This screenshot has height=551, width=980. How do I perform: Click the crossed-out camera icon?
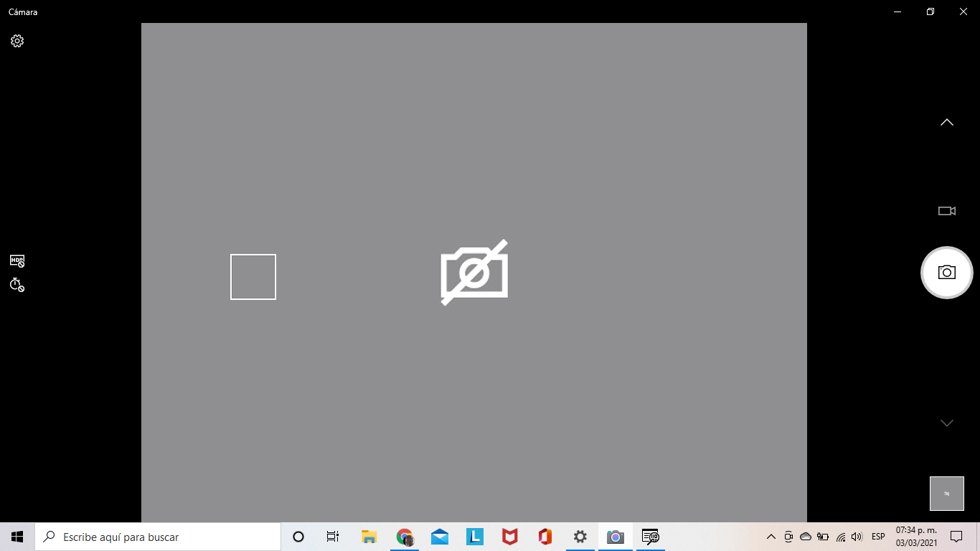(474, 273)
